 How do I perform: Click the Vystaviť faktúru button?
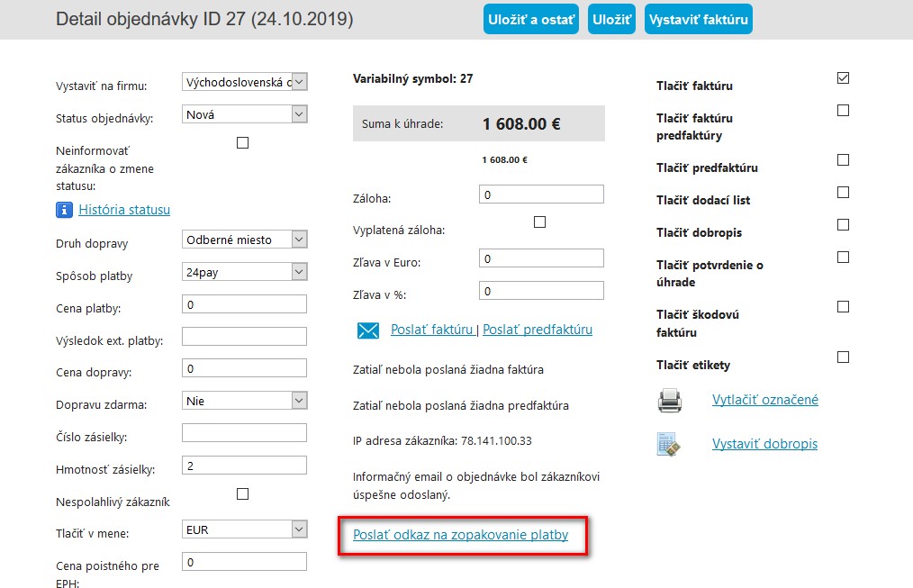point(698,19)
